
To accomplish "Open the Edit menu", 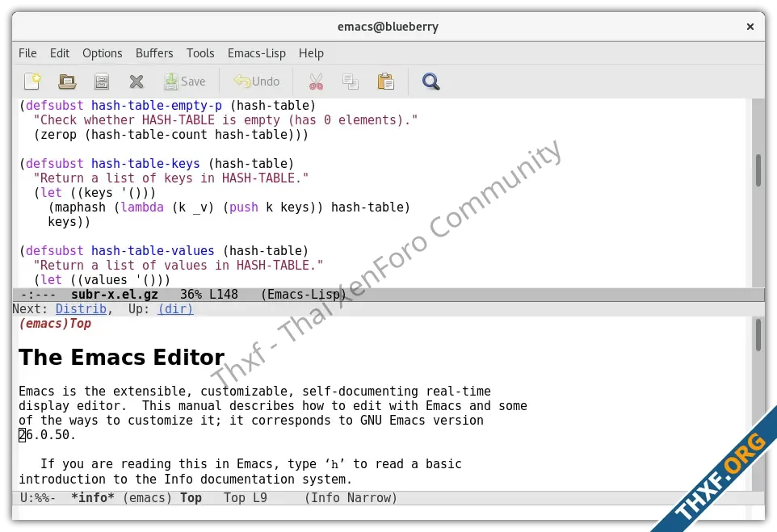I will tap(59, 53).
